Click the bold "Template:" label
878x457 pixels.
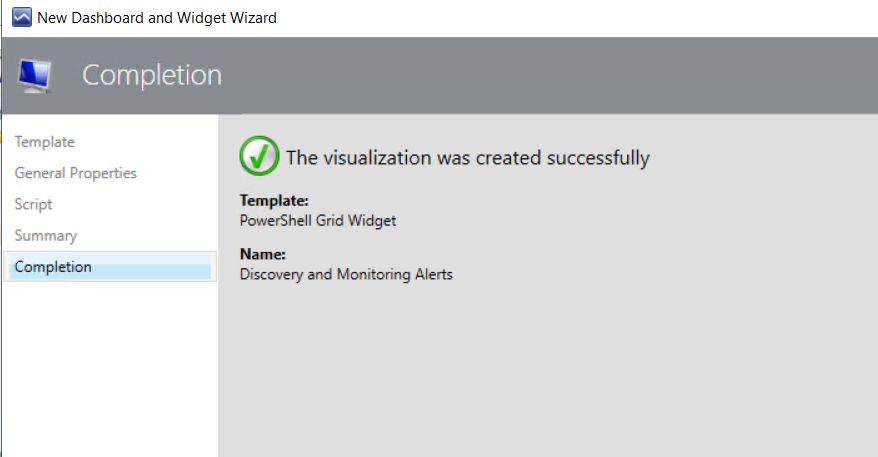(274, 201)
